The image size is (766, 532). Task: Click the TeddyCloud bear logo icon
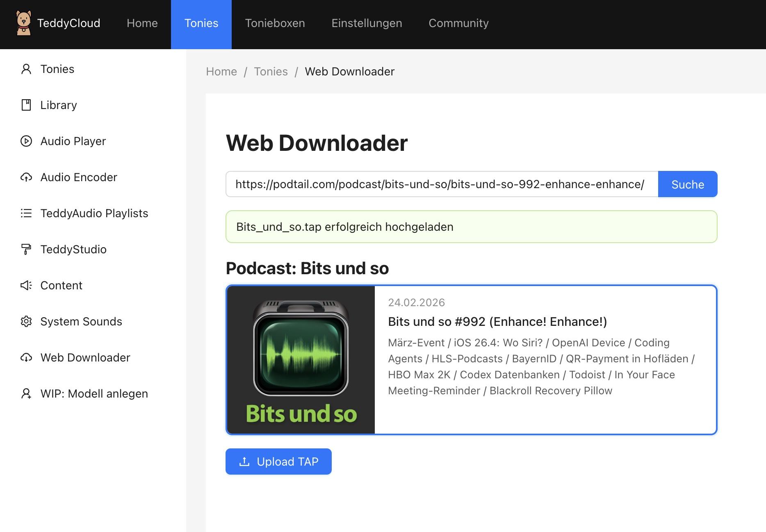click(23, 23)
